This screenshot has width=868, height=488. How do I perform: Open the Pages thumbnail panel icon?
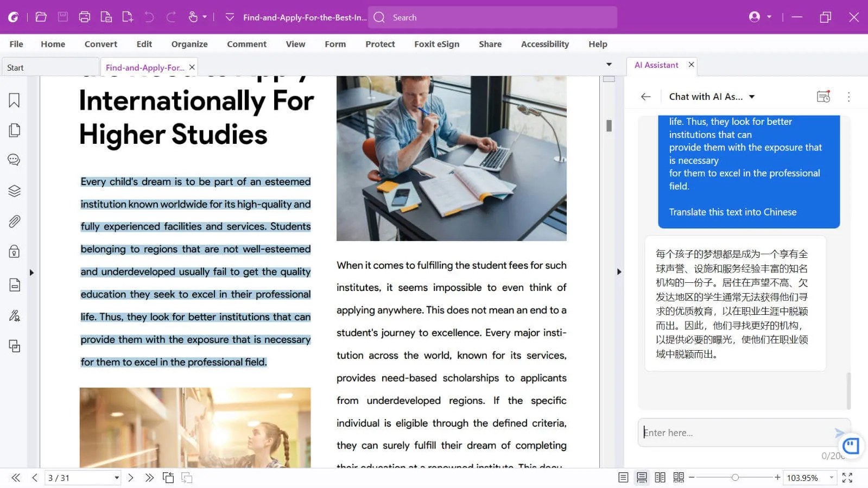point(14,130)
